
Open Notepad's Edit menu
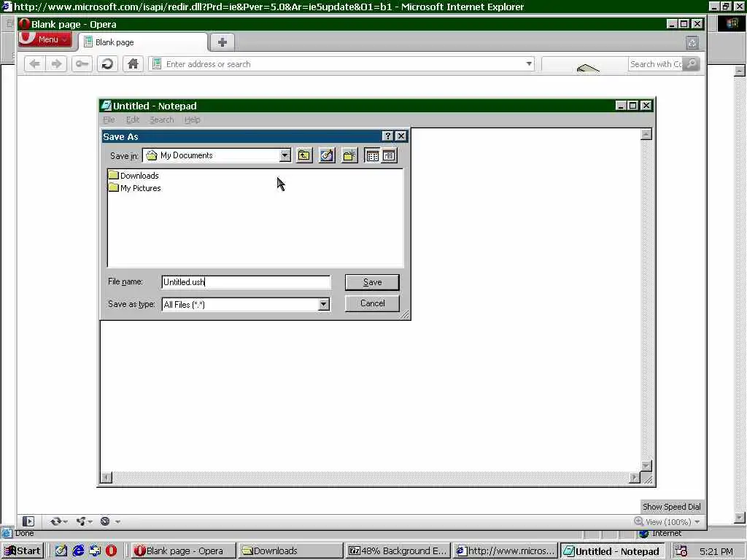coord(133,120)
